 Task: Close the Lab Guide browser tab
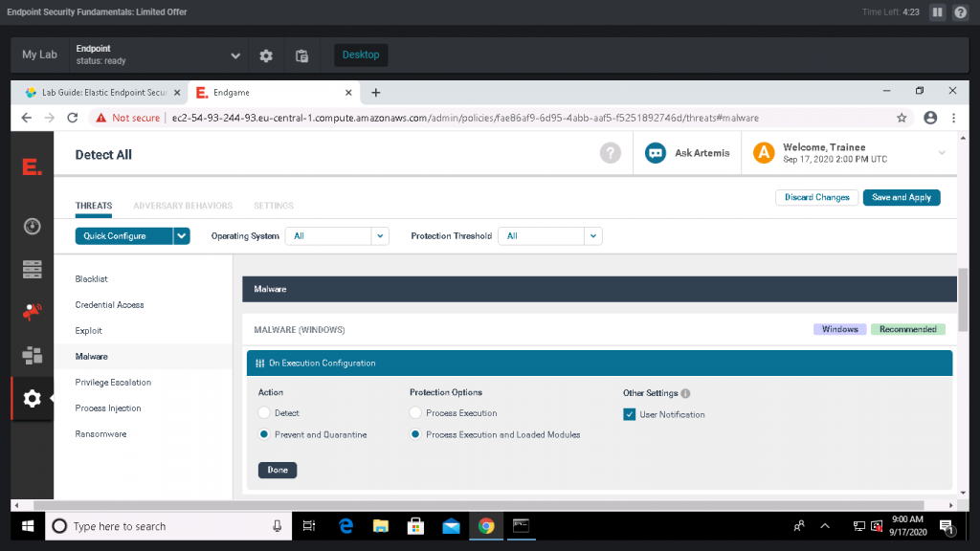(x=177, y=93)
